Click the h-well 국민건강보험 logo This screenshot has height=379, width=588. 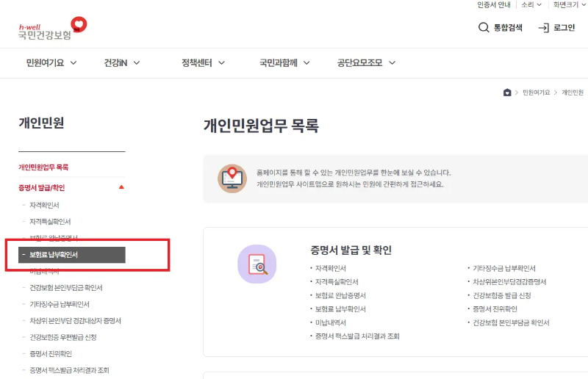click(52, 29)
